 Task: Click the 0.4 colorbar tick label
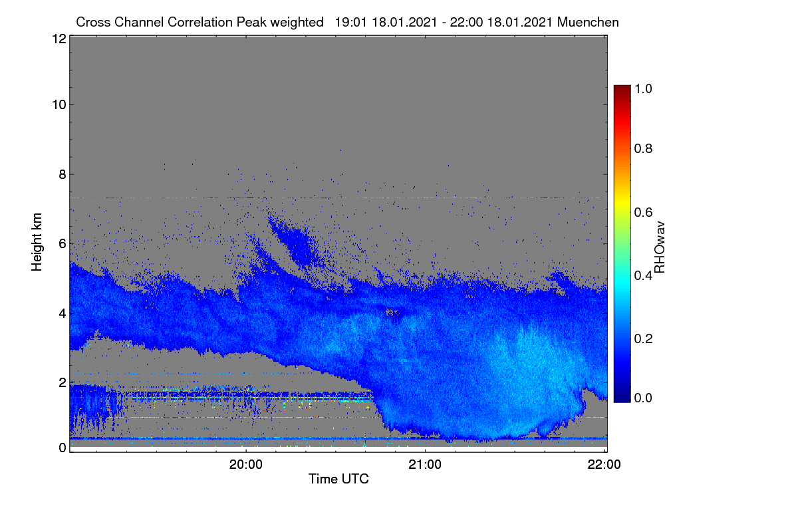[644, 276]
